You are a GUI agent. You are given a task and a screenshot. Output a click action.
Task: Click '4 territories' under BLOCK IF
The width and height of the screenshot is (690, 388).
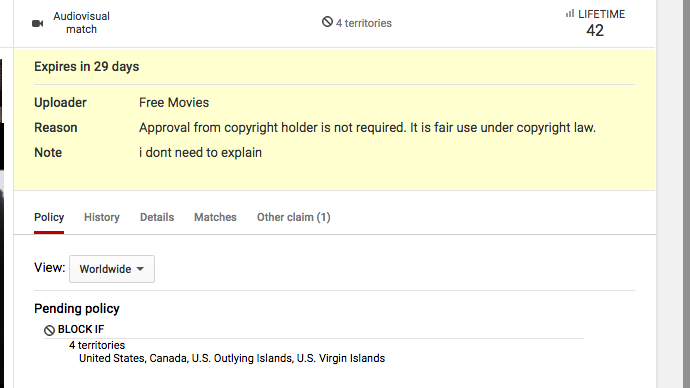[x=97, y=345]
